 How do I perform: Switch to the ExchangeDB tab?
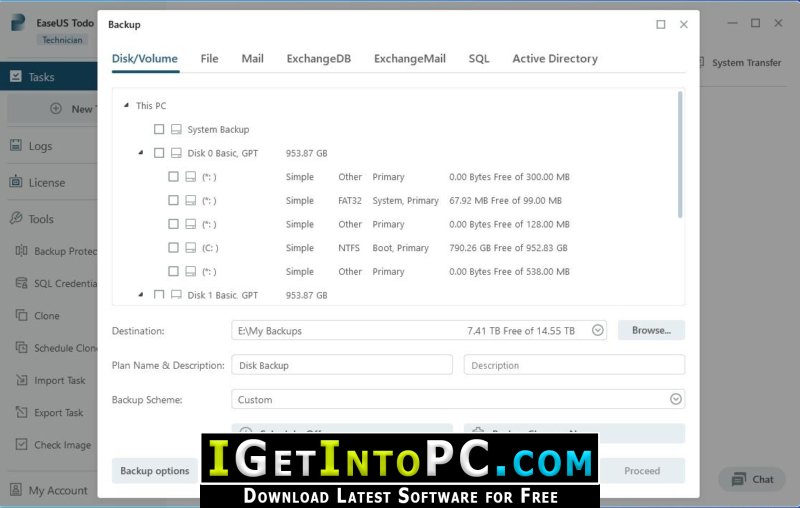click(319, 59)
